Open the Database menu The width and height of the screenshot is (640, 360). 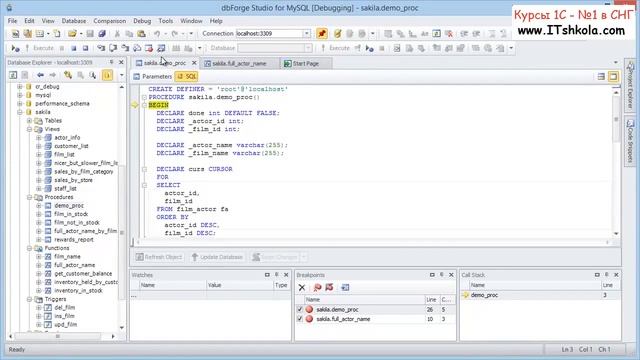[74, 21]
